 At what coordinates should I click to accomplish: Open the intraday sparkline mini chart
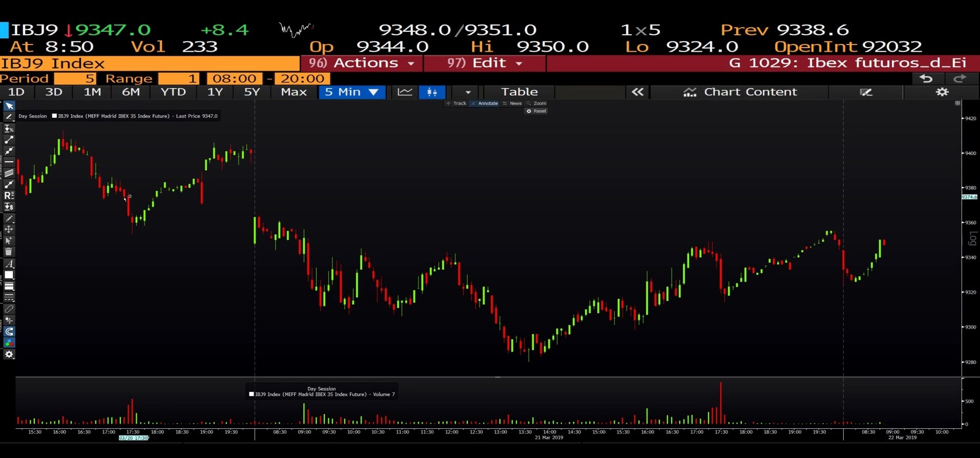(x=297, y=30)
